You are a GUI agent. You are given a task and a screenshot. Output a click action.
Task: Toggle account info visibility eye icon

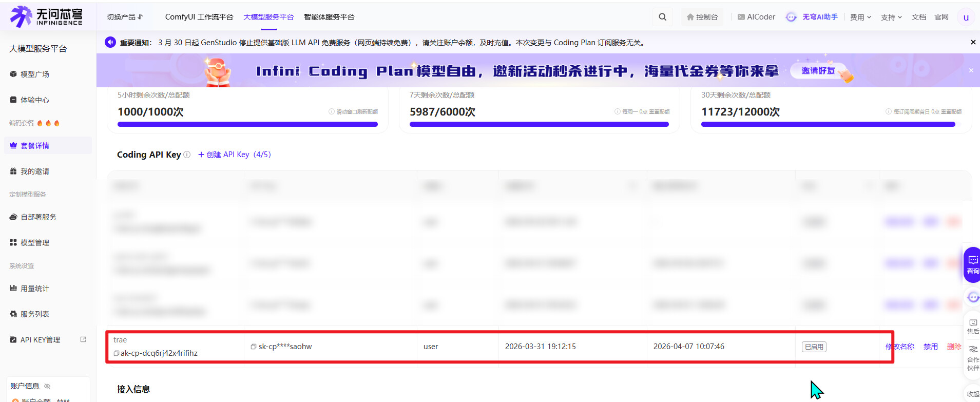point(47,386)
